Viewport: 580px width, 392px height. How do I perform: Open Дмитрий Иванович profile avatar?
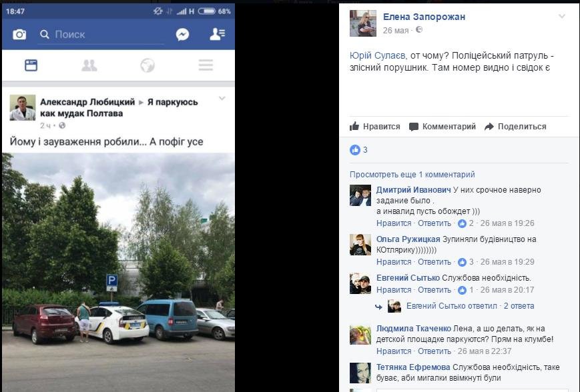coord(360,195)
